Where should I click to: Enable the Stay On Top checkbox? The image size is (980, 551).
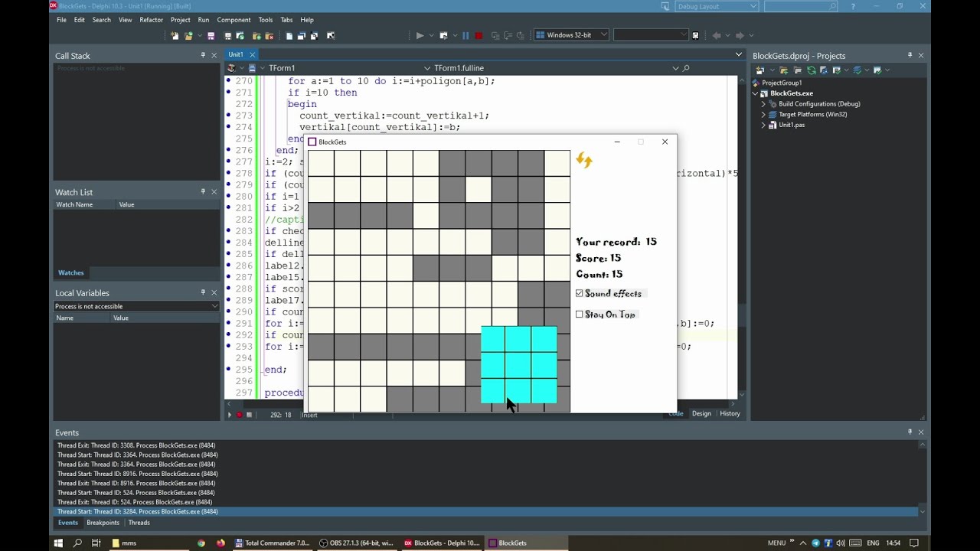pos(580,314)
